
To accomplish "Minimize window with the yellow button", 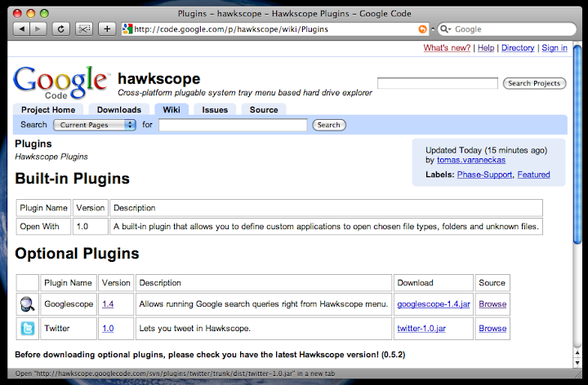I will tap(31, 14).
